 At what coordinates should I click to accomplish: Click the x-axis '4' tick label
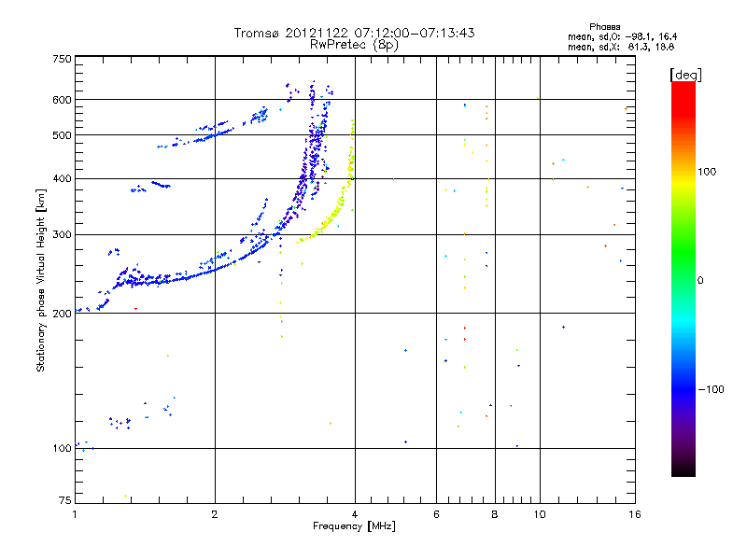355,514
